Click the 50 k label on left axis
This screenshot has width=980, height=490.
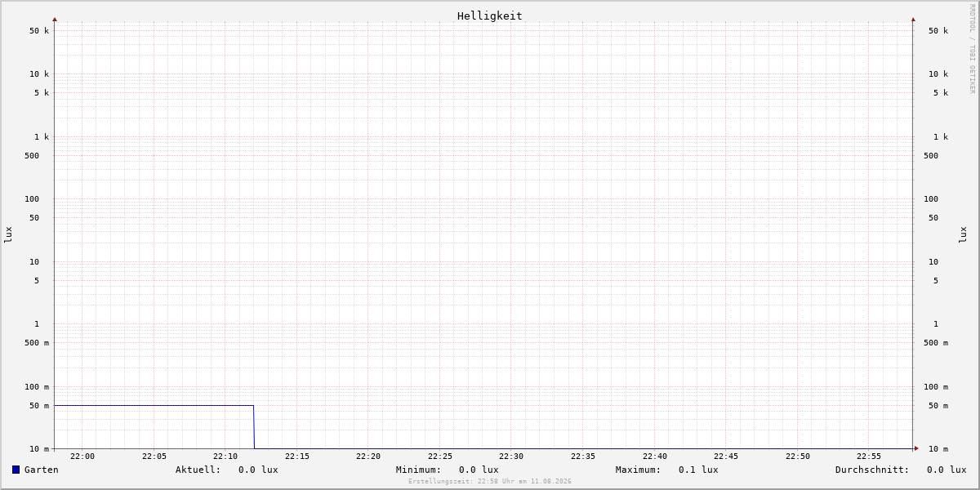(39, 31)
